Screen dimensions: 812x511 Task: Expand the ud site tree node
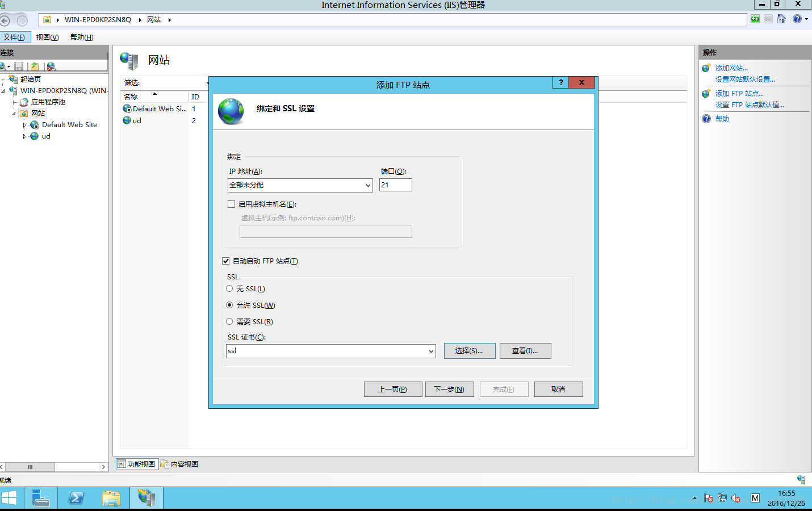pos(24,136)
